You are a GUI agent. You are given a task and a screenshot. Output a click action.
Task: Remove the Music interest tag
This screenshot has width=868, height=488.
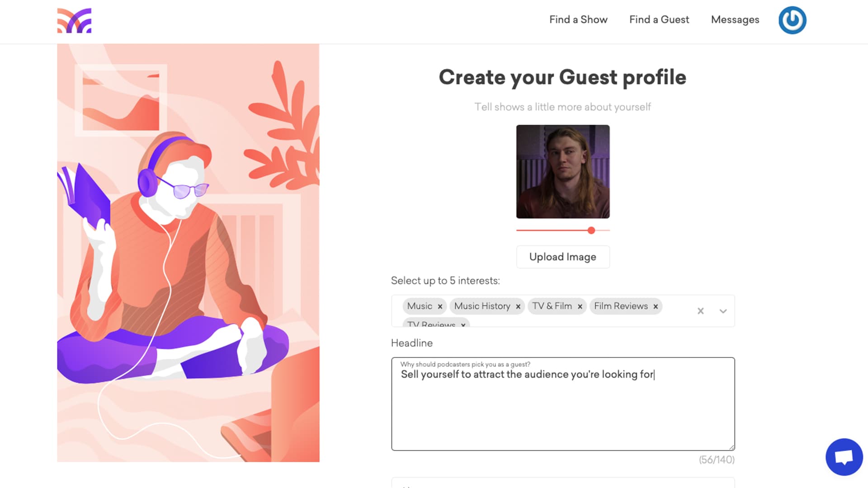click(x=440, y=306)
